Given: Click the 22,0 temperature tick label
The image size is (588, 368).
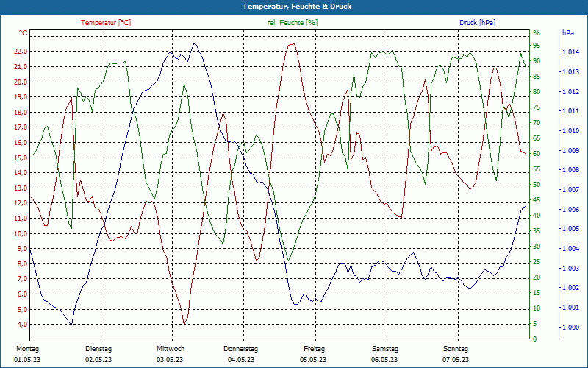Looking at the screenshot, I should 21,52.
